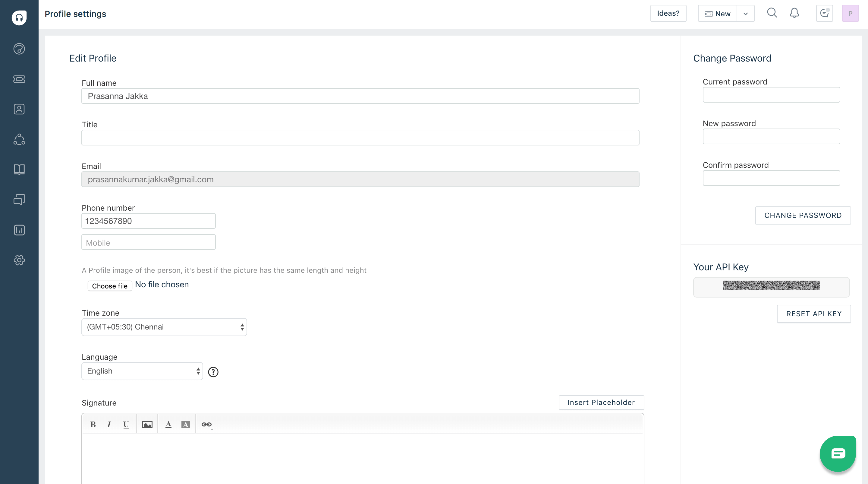Click the Title input field
The image size is (868, 484).
click(360, 138)
